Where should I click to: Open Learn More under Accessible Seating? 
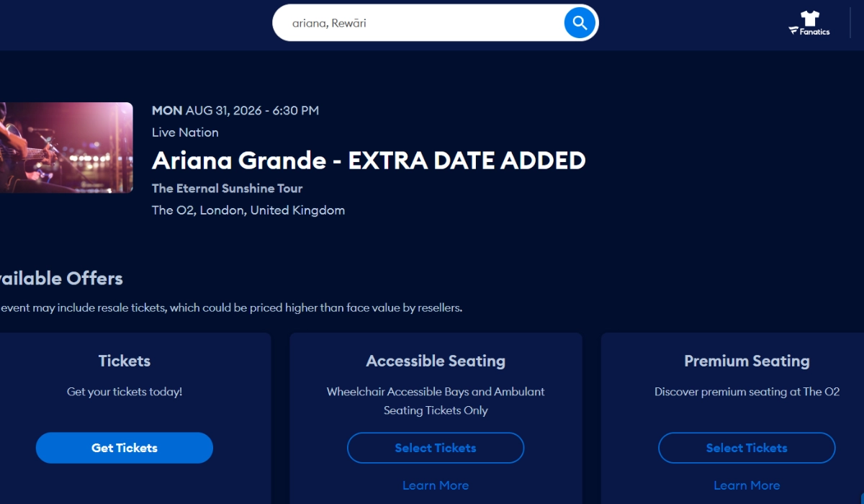[x=435, y=485]
